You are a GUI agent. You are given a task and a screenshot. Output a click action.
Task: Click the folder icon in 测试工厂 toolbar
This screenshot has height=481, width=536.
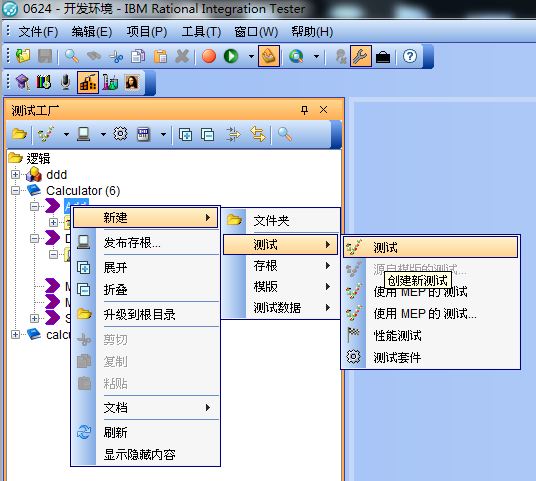tap(19, 134)
